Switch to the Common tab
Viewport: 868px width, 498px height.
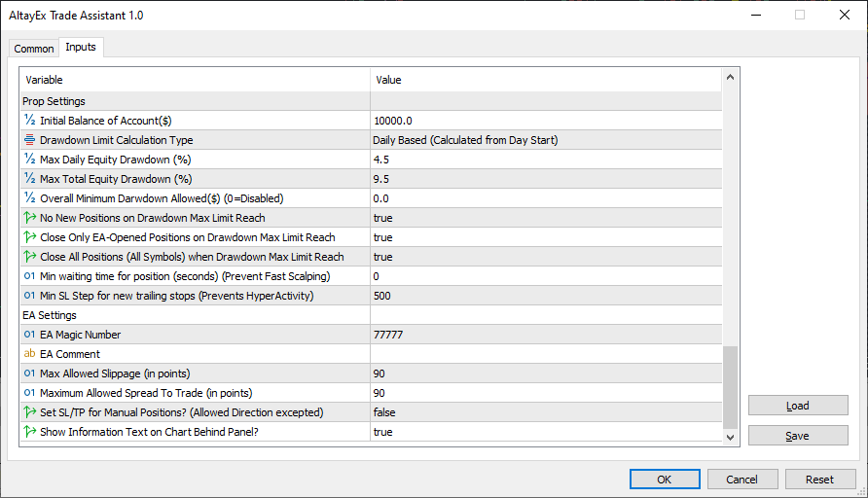pos(34,49)
